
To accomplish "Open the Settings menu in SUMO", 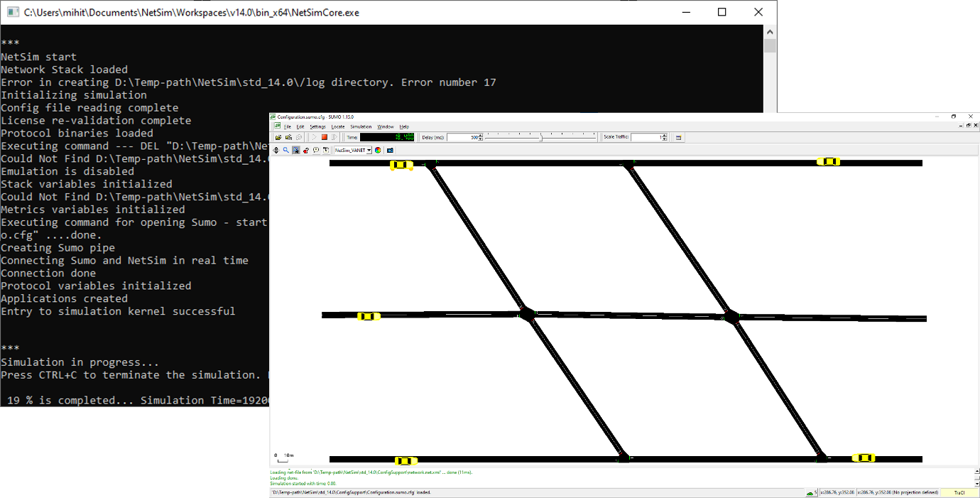I will pos(317,126).
